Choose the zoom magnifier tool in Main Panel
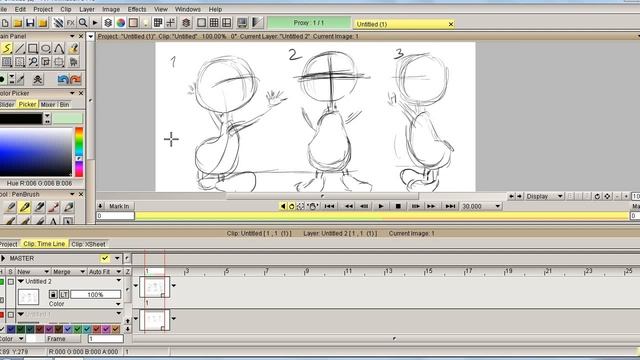The height and width of the screenshot is (360, 640). pyautogui.click(x=33, y=62)
